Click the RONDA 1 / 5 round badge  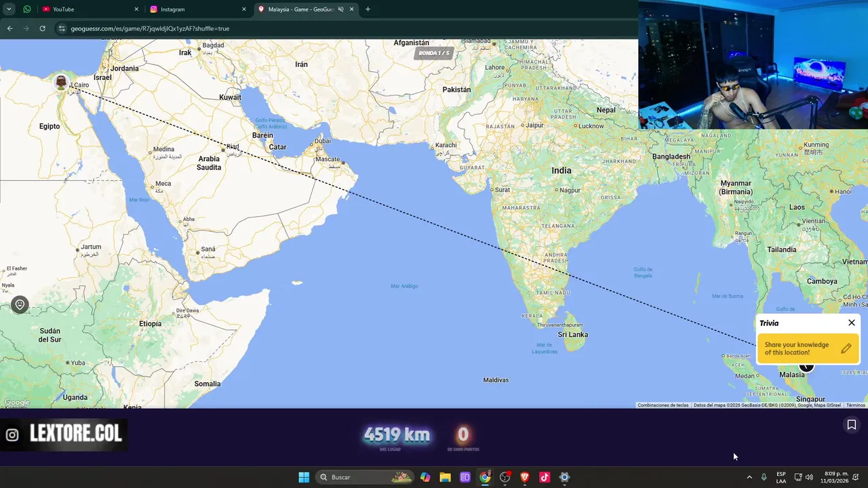point(433,53)
